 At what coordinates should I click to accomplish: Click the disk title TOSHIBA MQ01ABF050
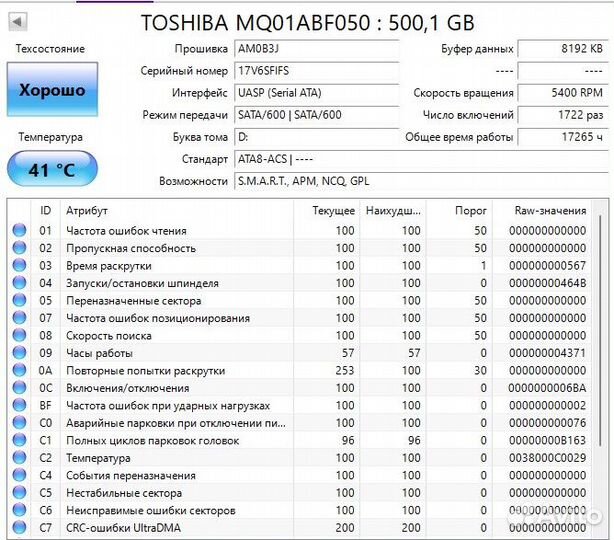(307, 22)
